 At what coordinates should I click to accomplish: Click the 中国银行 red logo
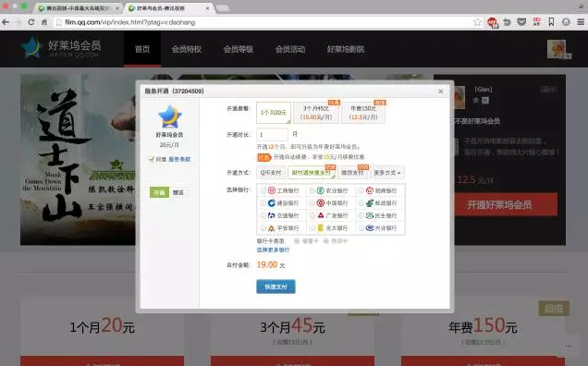click(320, 203)
